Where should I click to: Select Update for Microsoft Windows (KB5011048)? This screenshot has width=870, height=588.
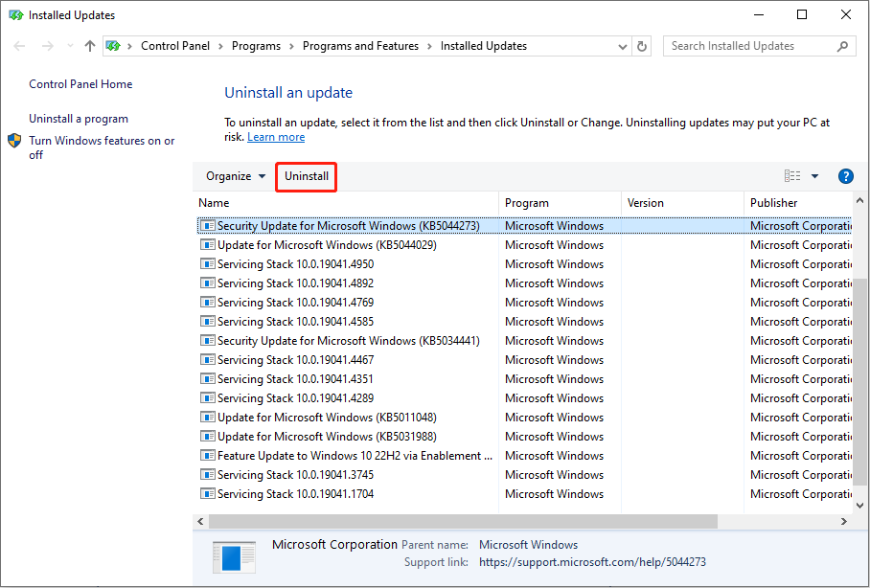(x=524, y=418)
